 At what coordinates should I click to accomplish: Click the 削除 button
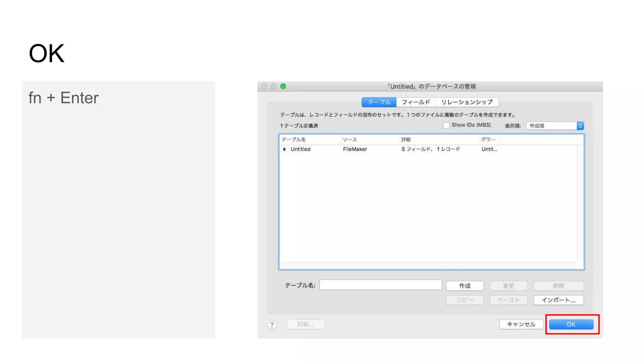(x=558, y=286)
